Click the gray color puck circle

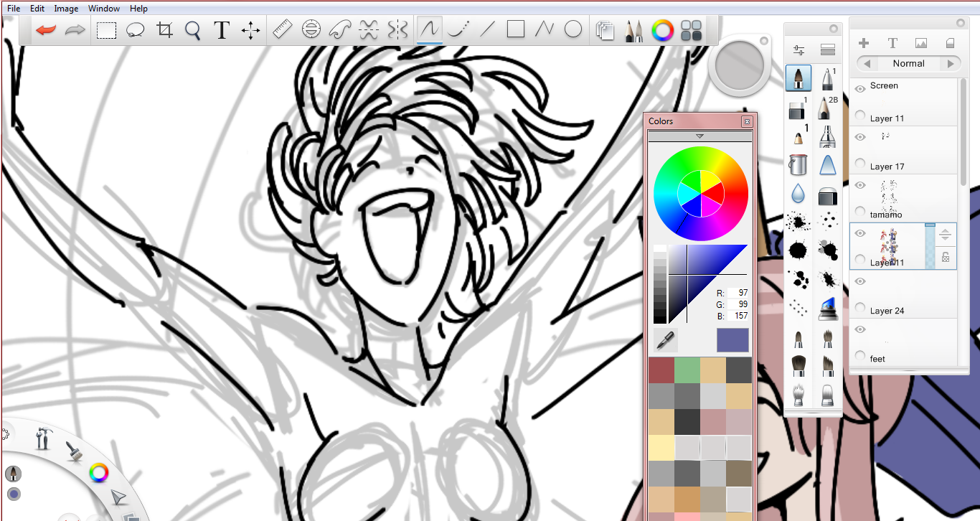click(739, 65)
